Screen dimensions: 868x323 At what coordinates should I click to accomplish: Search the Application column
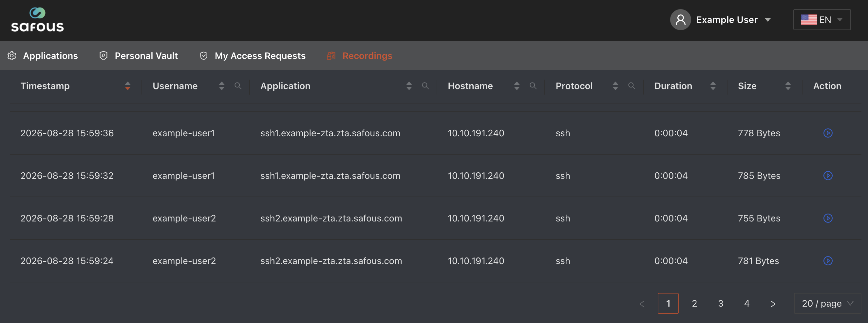coord(425,85)
